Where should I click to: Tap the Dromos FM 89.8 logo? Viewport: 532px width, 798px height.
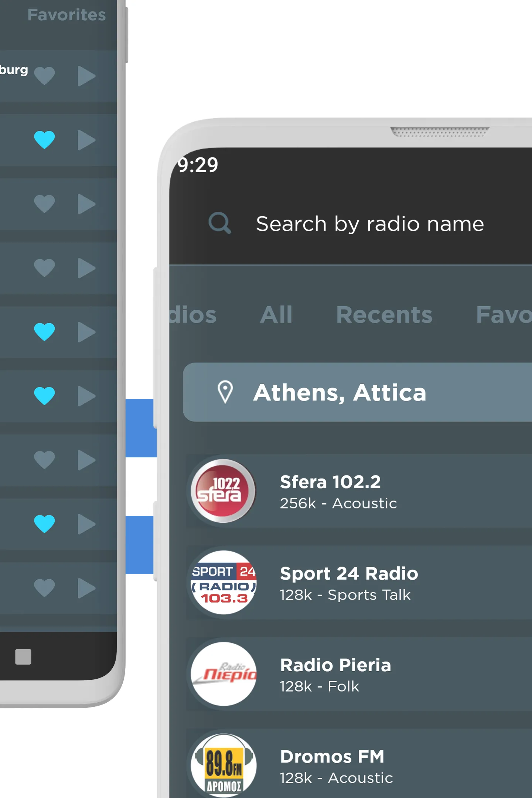pyautogui.click(x=223, y=766)
